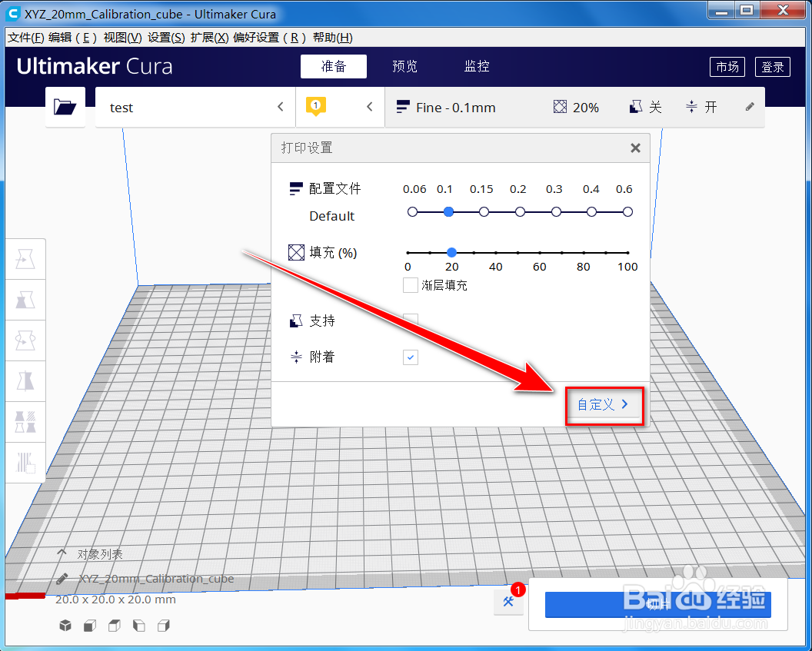Open the 扩展(X) menu

coord(209,37)
